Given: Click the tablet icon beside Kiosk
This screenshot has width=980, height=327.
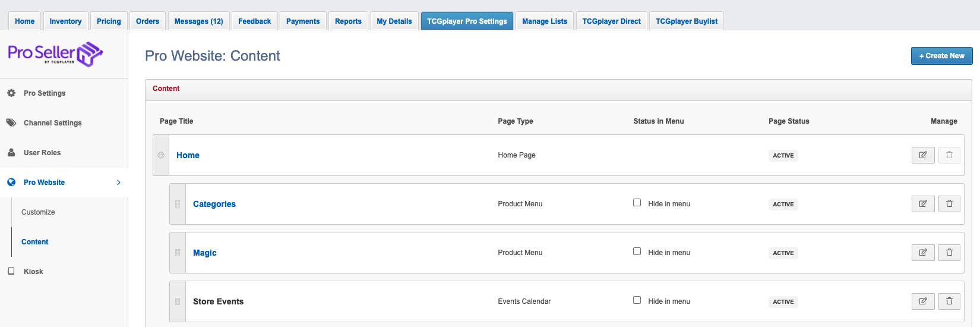Looking at the screenshot, I should tap(11, 271).
